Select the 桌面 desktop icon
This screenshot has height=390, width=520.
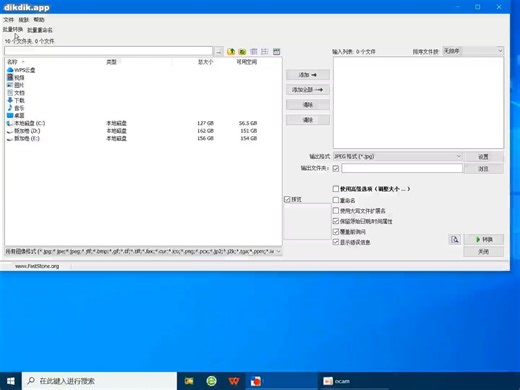(x=10, y=115)
